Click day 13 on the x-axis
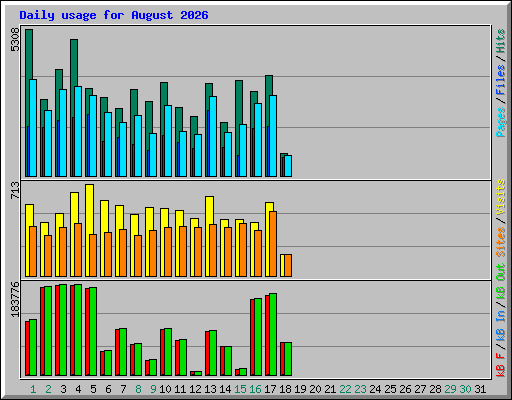The width and height of the screenshot is (512, 400). (210, 389)
